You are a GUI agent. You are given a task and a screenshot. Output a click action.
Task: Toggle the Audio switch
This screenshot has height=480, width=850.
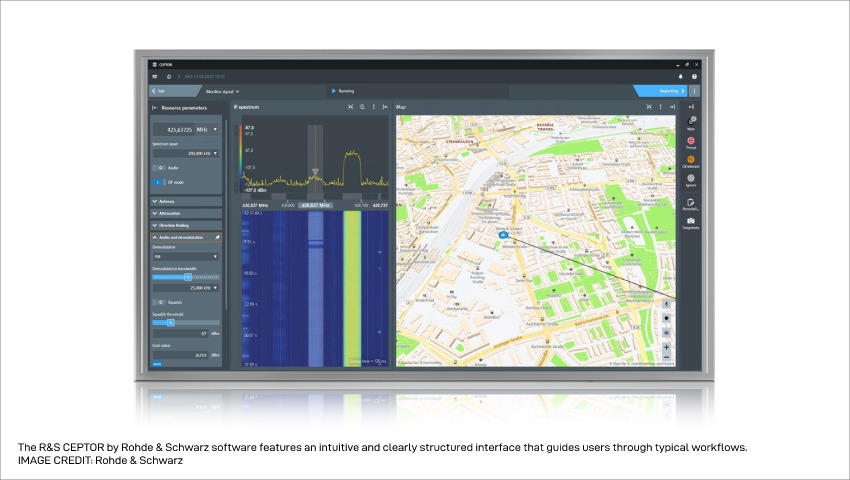pyautogui.click(x=159, y=168)
